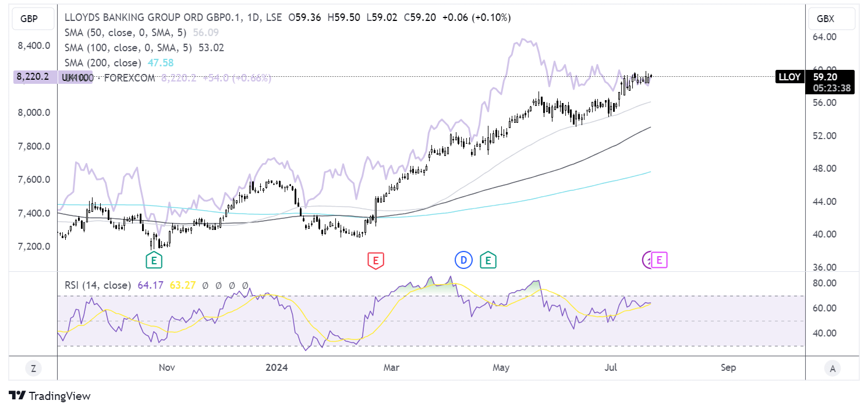Select the RSI (14, close) legend

(x=97, y=285)
